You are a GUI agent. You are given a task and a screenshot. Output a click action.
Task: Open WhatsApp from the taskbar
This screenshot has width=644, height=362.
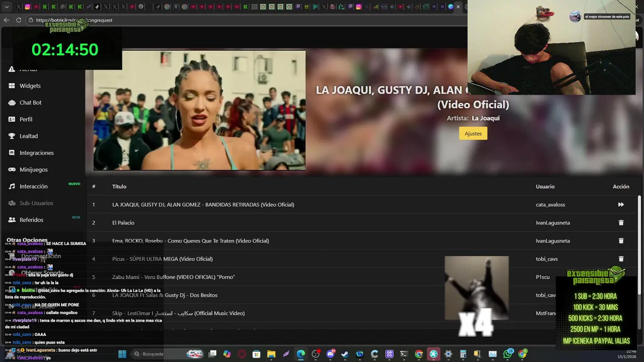pyautogui.click(x=507, y=354)
